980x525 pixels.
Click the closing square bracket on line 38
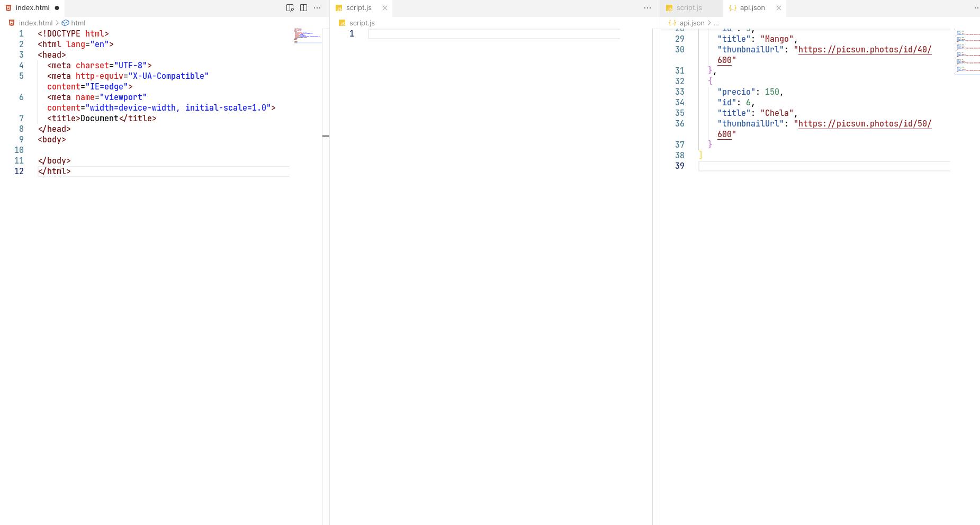point(700,156)
